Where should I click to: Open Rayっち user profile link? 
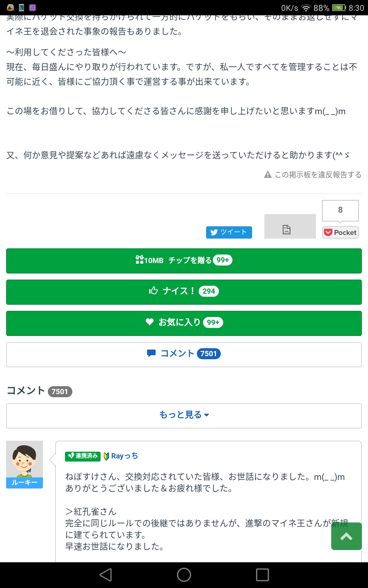(x=124, y=456)
